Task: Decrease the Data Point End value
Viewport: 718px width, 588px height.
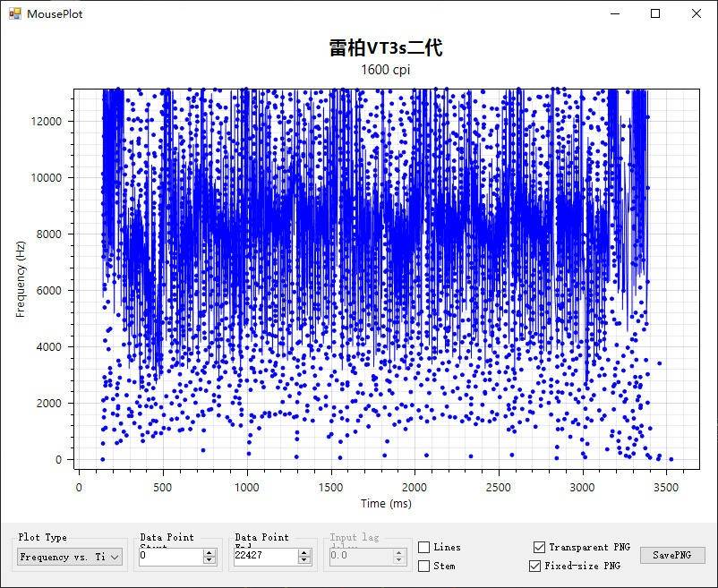Action: (x=304, y=560)
